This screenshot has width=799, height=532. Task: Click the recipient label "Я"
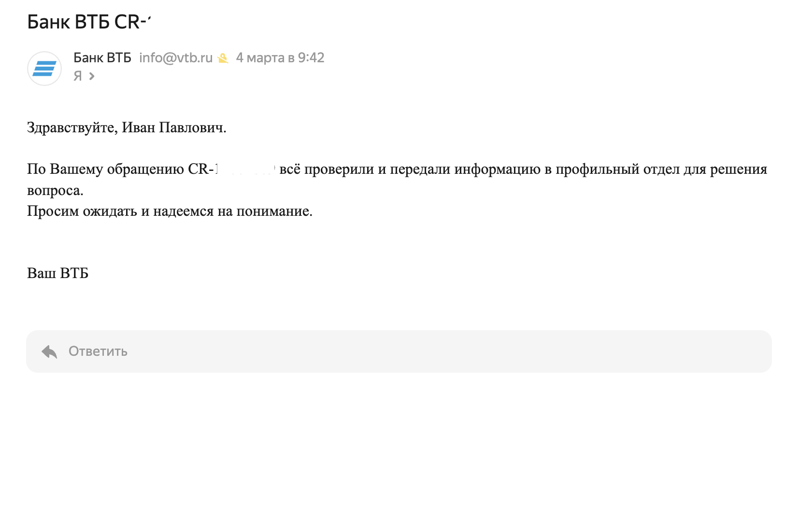(78, 76)
